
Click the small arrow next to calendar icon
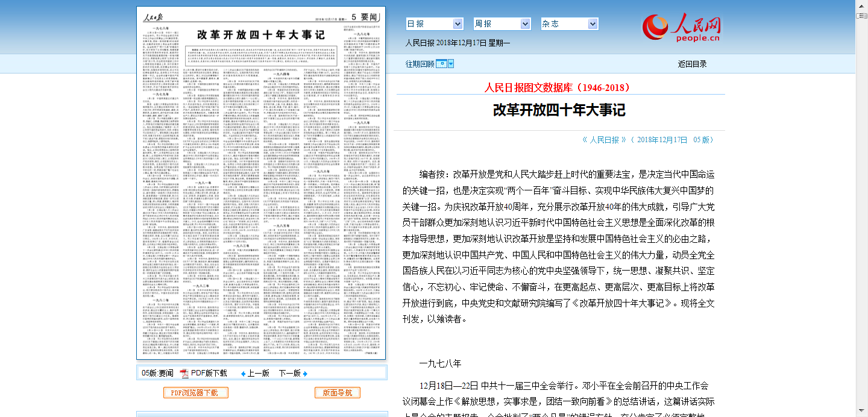pyautogui.click(x=451, y=64)
